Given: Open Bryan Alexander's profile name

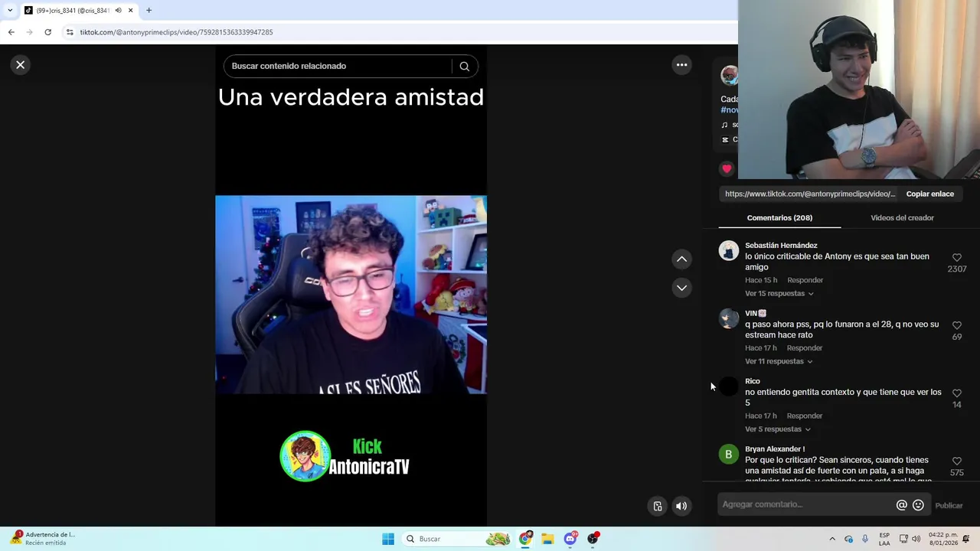Looking at the screenshot, I should pyautogui.click(x=775, y=449).
